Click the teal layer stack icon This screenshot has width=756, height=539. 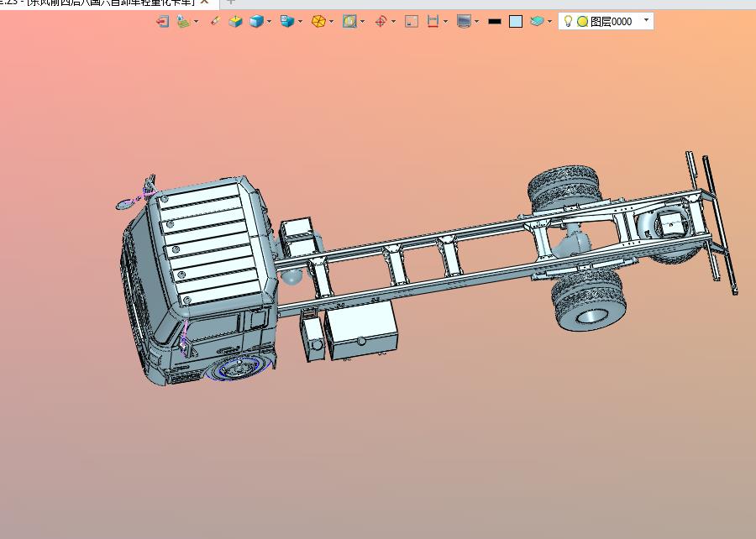[537, 21]
